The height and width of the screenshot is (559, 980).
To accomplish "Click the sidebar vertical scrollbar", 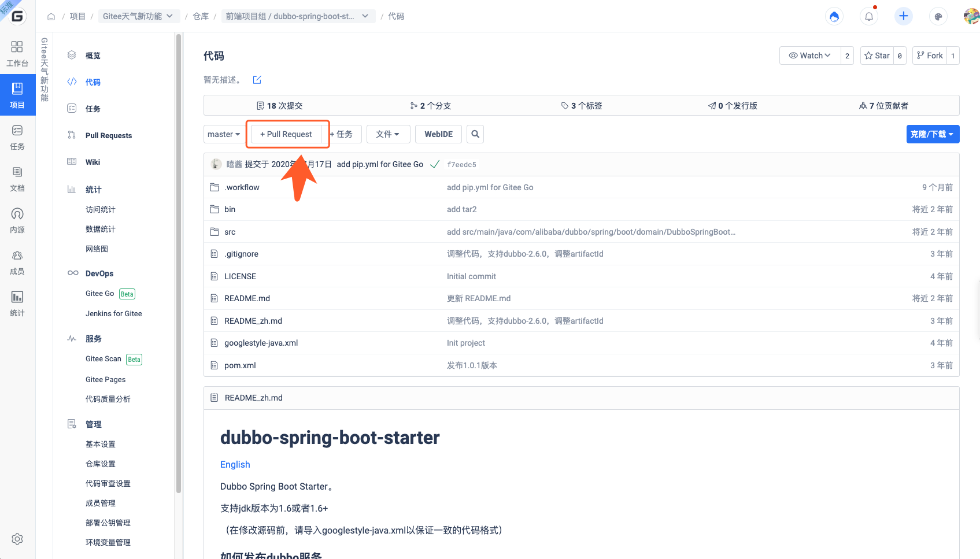I will tap(179, 263).
